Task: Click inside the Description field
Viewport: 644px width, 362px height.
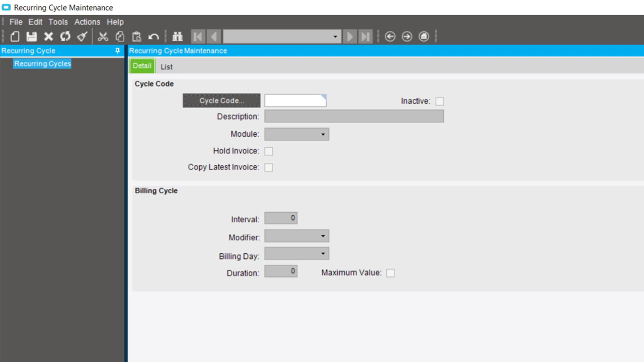Action: [x=352, y=116]
